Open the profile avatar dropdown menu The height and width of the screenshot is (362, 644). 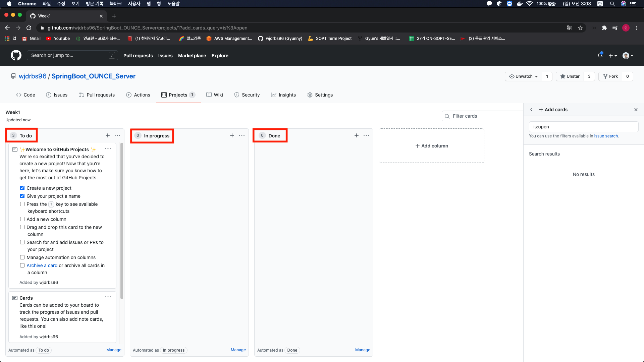coord(628,56)
